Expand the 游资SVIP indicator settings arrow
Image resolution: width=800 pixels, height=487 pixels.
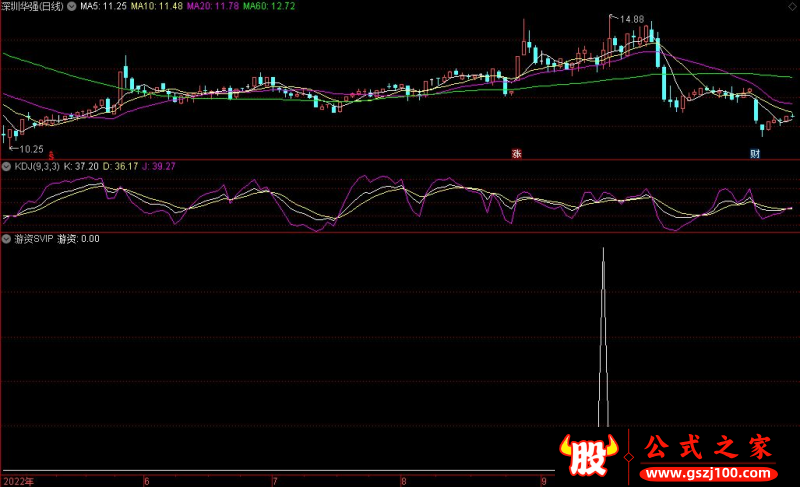point(6,239)
